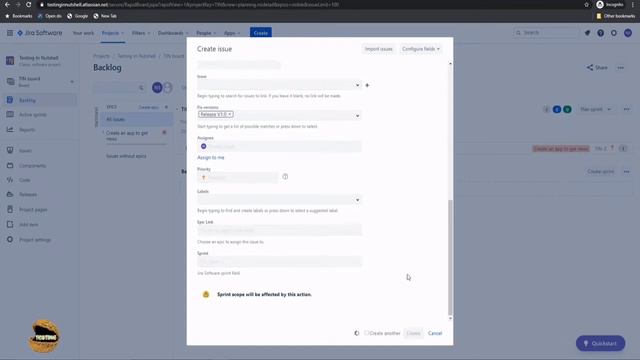Remove the Release V1.0 fix version tag
Viewport: 640px width, 360px height.
230,114
